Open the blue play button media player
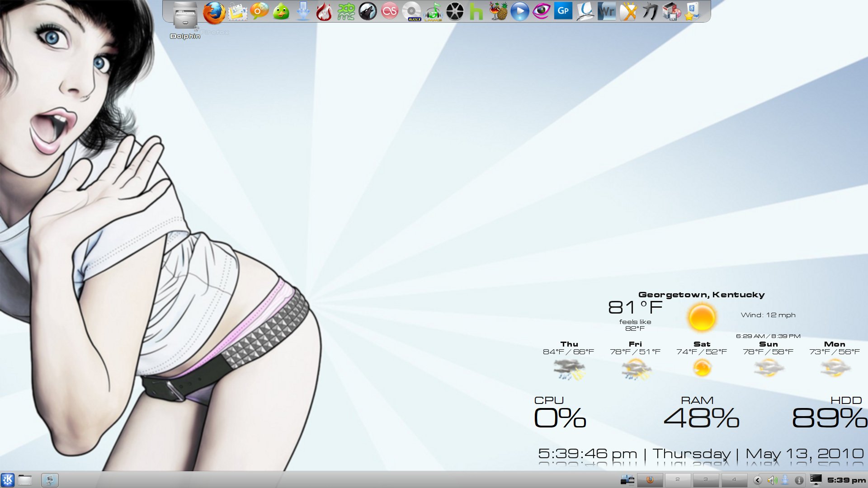The width and height of the screenshot is (868, 488). 519,11
